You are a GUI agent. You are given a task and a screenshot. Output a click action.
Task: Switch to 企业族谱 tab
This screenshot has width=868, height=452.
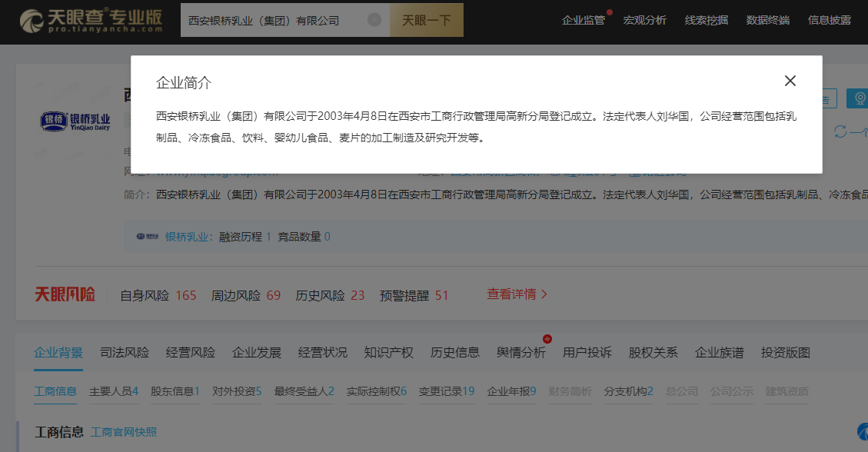(x=719, y=352)
